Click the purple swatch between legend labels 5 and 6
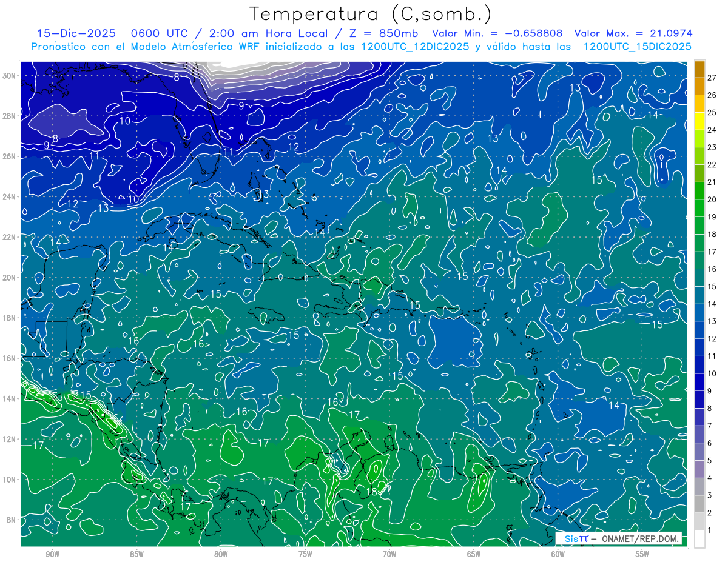 click(x=699, y=452)
